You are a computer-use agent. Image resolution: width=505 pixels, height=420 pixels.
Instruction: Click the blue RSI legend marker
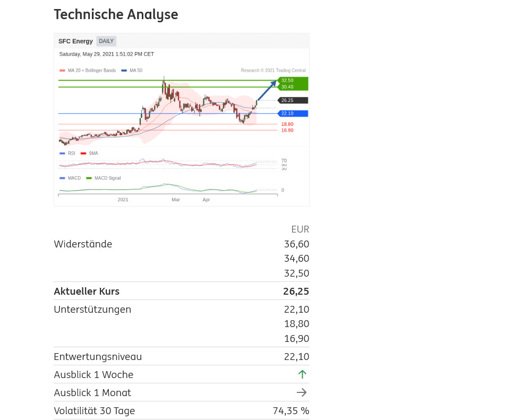(x=63, y=153)
